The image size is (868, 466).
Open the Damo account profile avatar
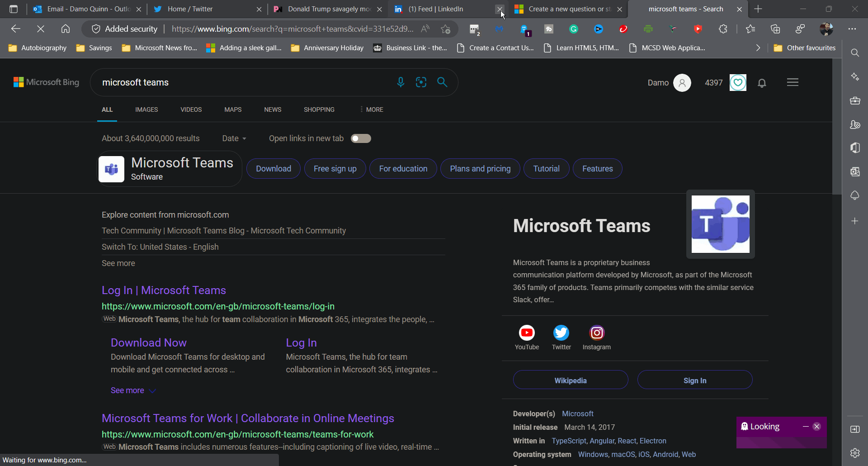pos(682,83)
